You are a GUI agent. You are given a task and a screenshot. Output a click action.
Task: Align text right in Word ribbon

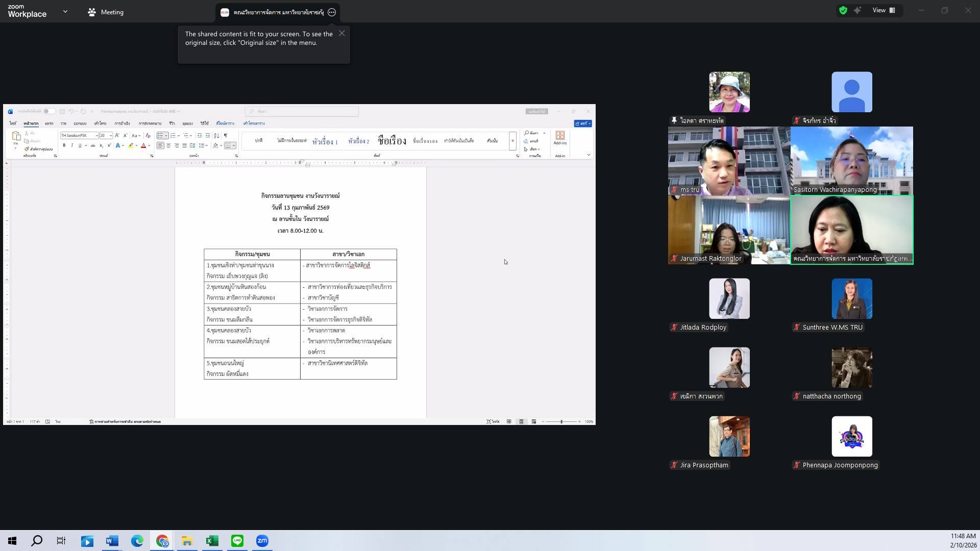tap(177, 145)
